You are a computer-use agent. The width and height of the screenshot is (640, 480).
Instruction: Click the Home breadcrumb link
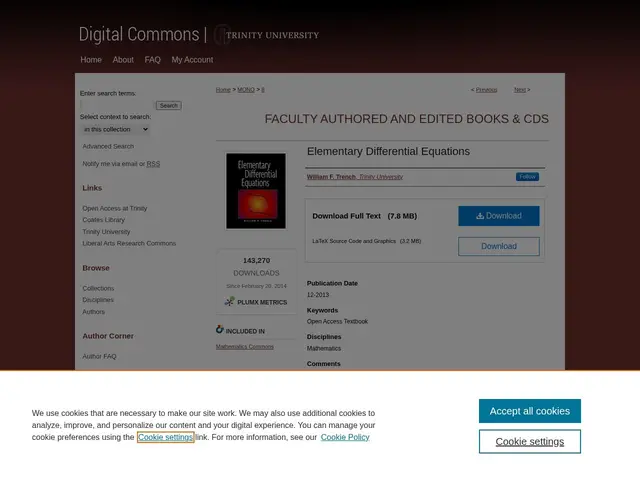coord(223,89)
